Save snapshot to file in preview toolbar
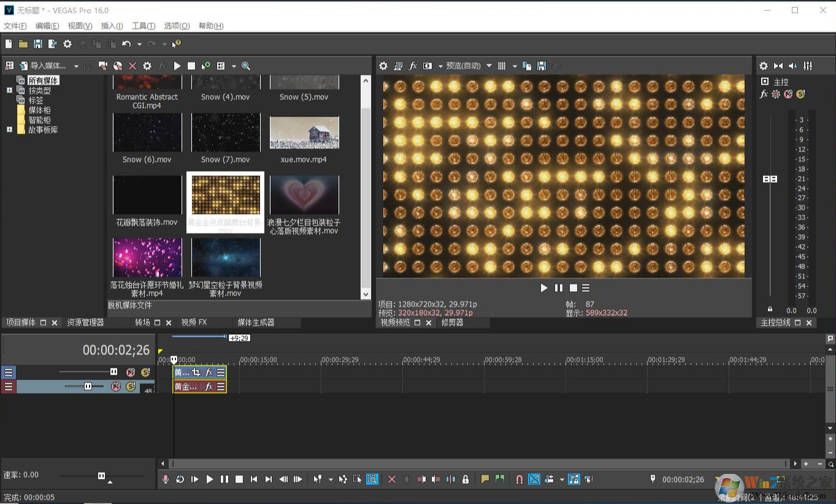 point(541,66)
